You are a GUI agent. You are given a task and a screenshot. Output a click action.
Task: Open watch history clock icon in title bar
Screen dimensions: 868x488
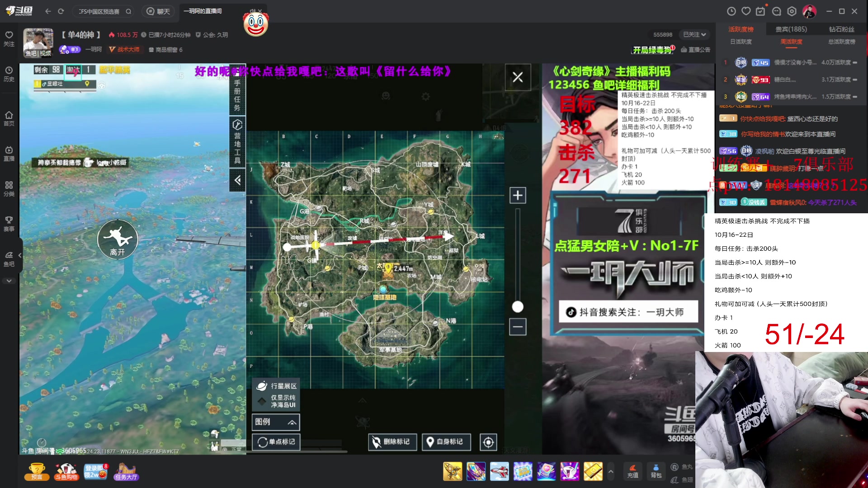[731, 11]
